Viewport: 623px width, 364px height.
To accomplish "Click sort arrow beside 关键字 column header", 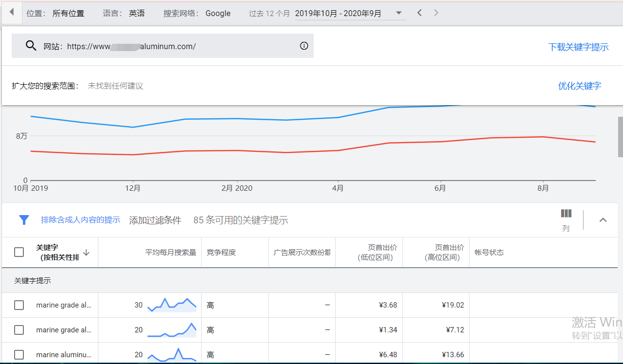I will (86, 253).
